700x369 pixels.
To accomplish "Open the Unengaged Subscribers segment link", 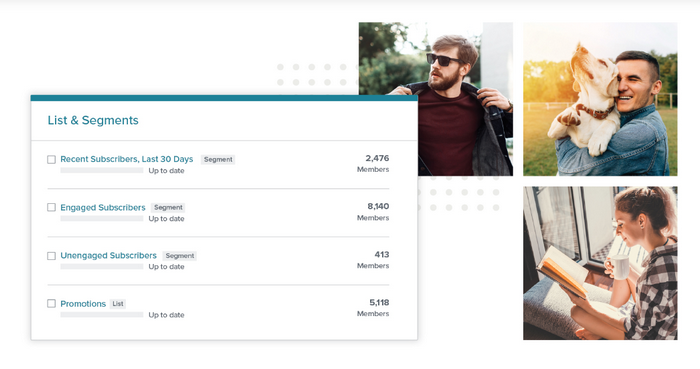I will pyautogui.click(x=108, y=255).
